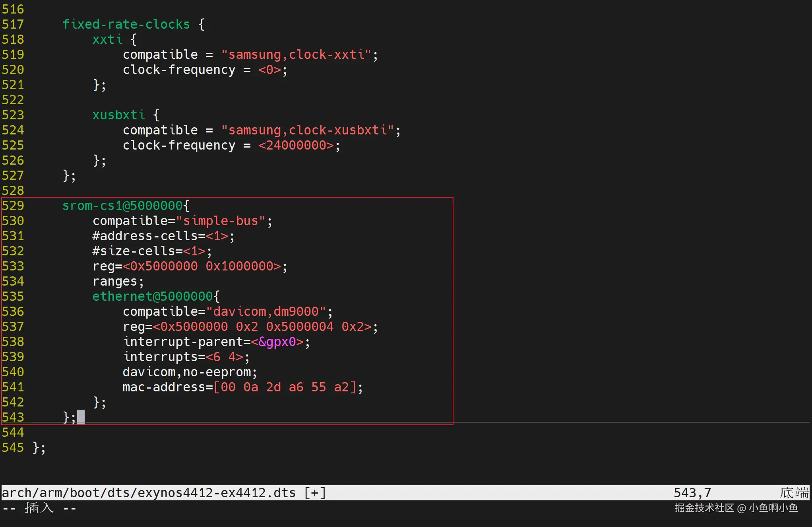Image resolution: width=812 pixels, height=527 pixels.
Task: Click the text cursor block on line 543
Action: point(81,417)
